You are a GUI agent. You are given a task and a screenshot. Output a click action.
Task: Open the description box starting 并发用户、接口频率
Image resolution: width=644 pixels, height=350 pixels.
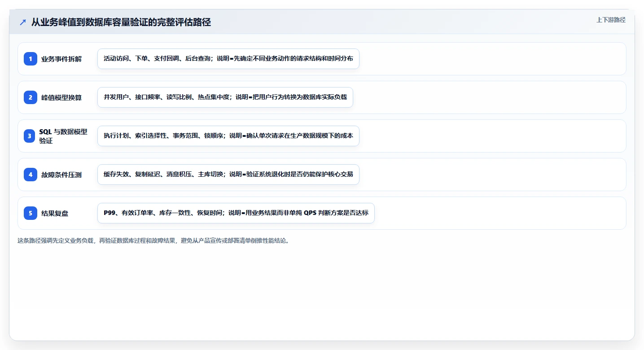click(225, 97)
